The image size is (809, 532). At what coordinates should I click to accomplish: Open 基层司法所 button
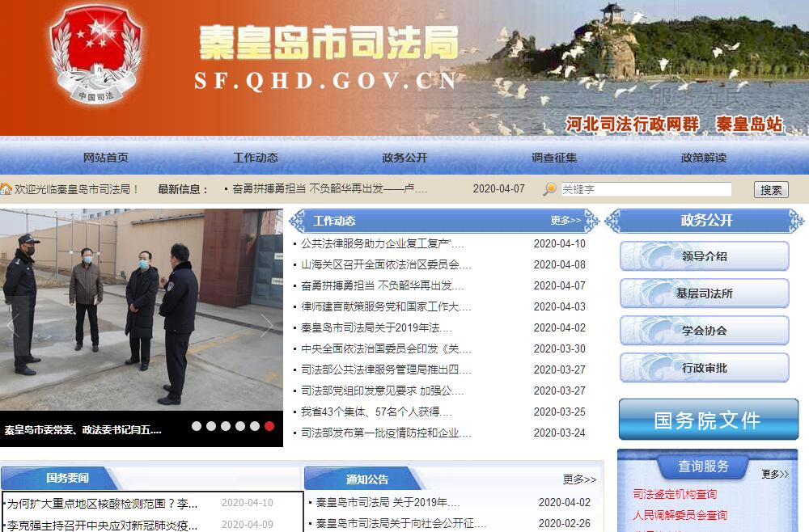[x=705, y=293]
